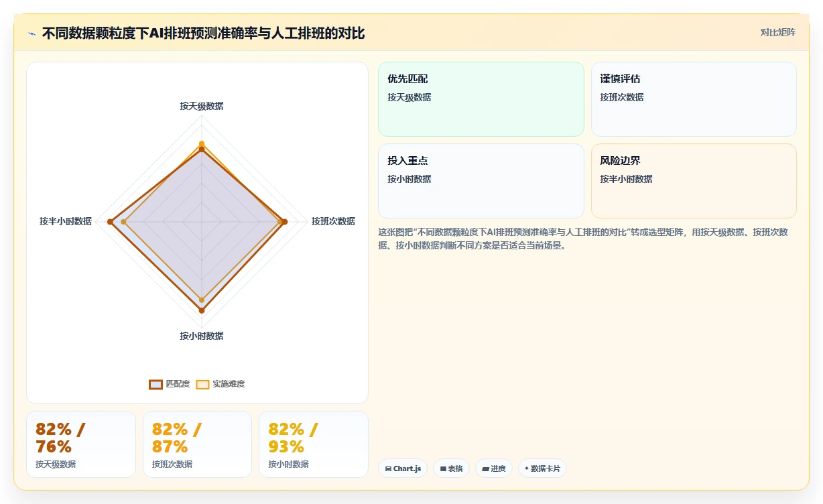Click the 匹配度 legend color box
Screen dimensions: 823x504
click(x=155, y=384)
